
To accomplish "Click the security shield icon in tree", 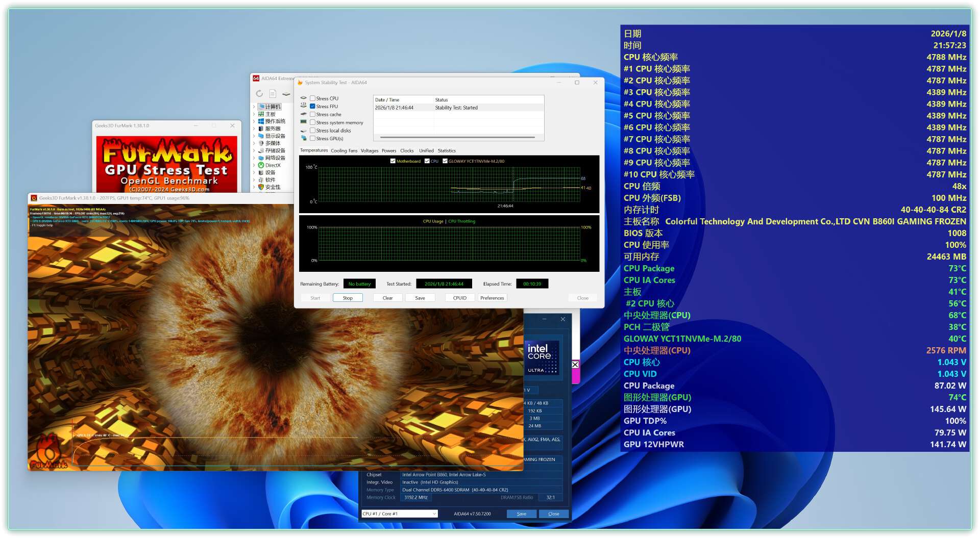I will (261, 187).
